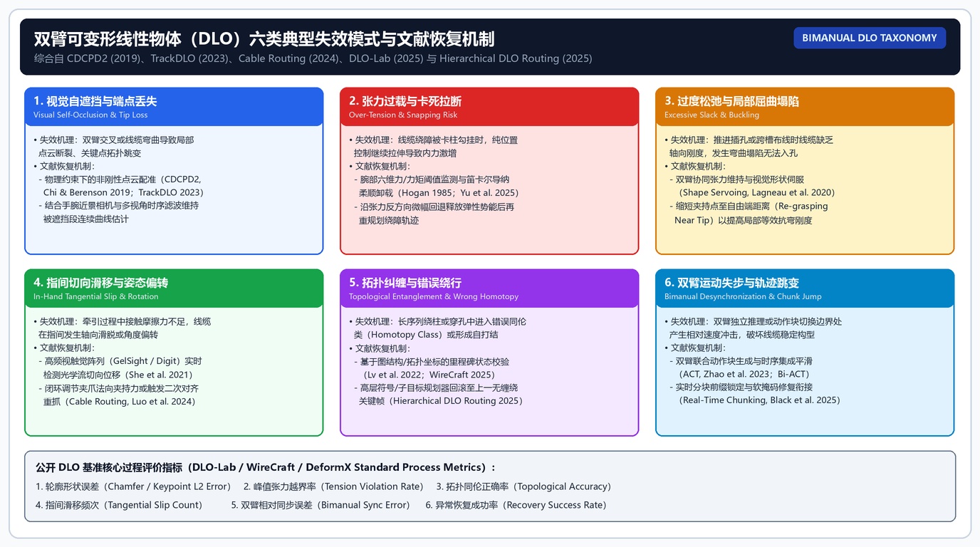
Task: Click Real-Time Chunking, Black et al. 2025
Action: click(x=758, y=400)
